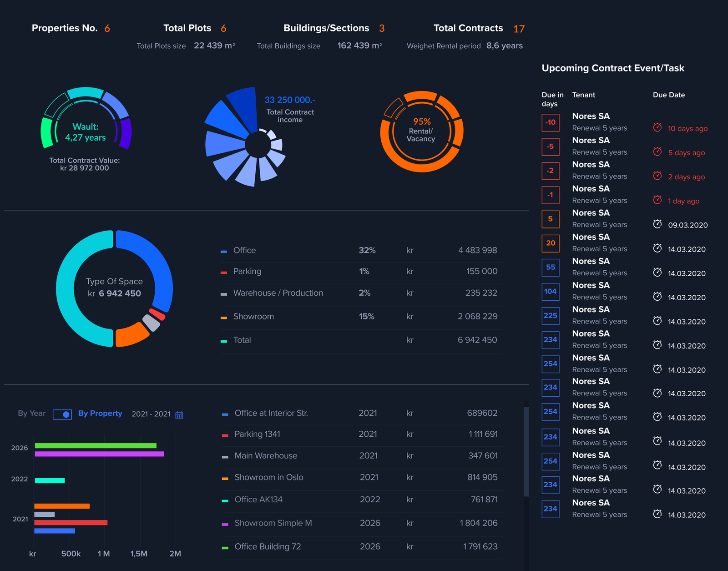Click the alarm icon beside '1 day ago'
The image size is (728, 571).
657,200
